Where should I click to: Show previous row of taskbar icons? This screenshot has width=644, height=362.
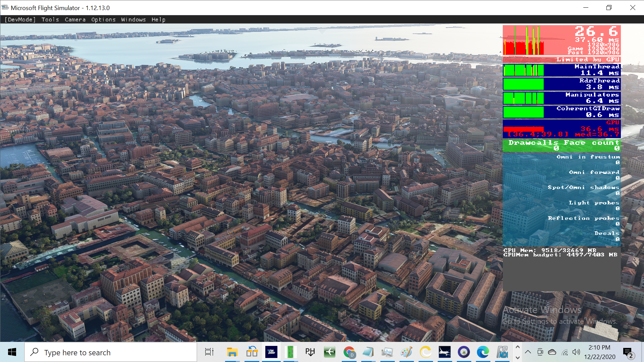518,347
